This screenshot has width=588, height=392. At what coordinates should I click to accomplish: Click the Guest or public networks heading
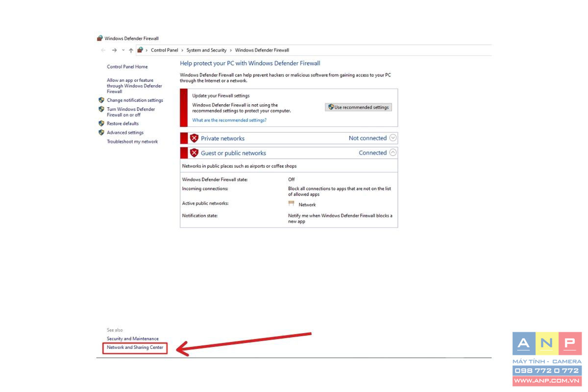233,153
